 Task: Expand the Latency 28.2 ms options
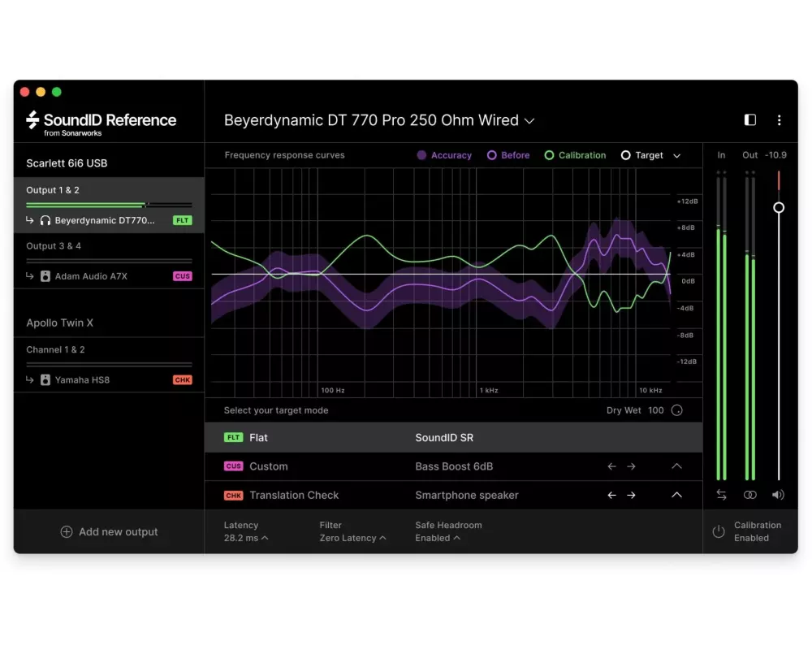point(246,538)
